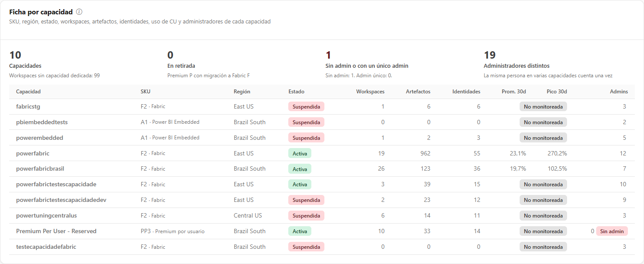Image resolution: width=644 pixels, height=264 pixels.
Task: Click the Suspendida badge for fabricstg
Action: (306, 106)
